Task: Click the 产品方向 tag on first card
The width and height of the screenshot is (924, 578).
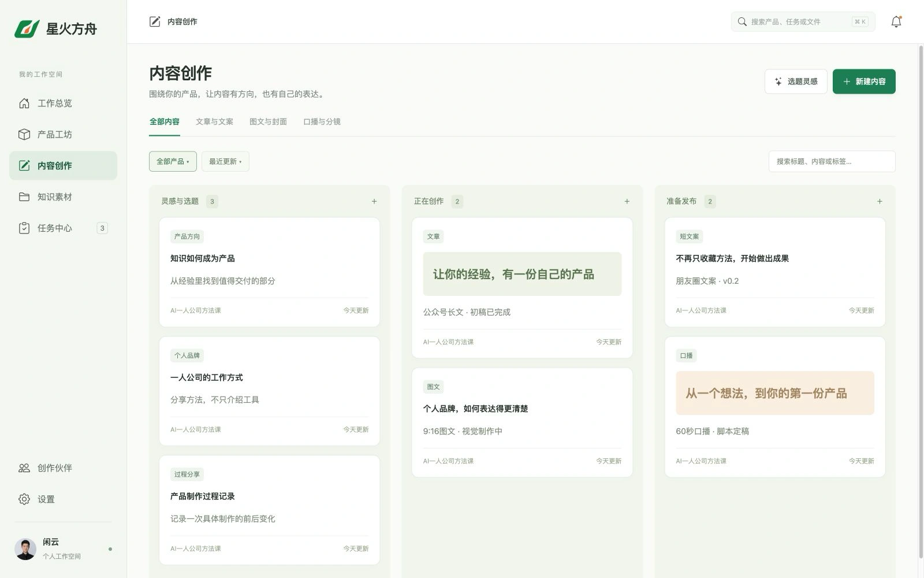Action: point(187,236)
